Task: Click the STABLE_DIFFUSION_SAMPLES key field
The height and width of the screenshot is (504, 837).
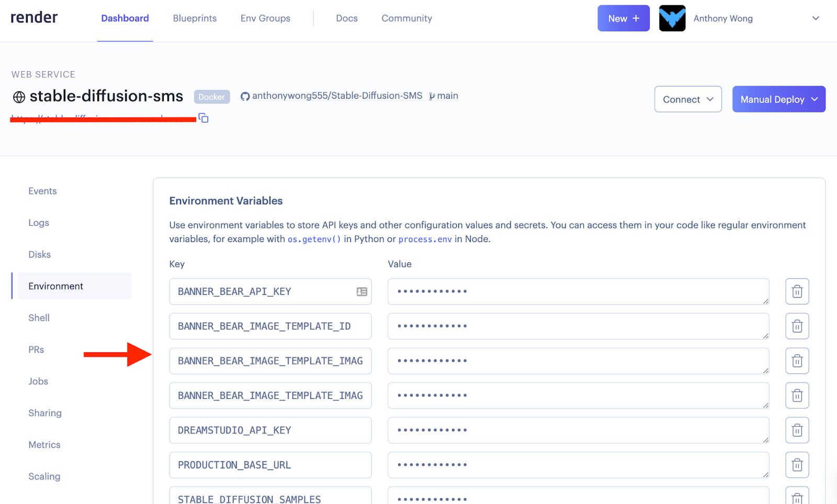Action: tap(270, 496)
